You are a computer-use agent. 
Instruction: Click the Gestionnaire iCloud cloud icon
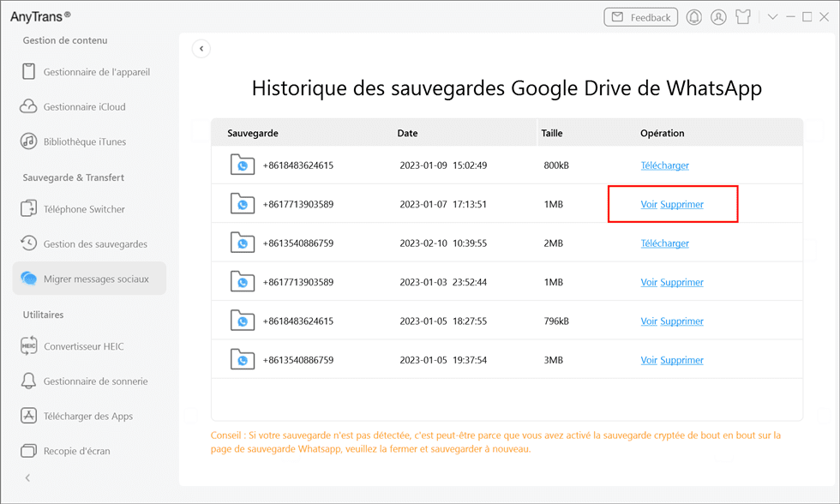28,106
